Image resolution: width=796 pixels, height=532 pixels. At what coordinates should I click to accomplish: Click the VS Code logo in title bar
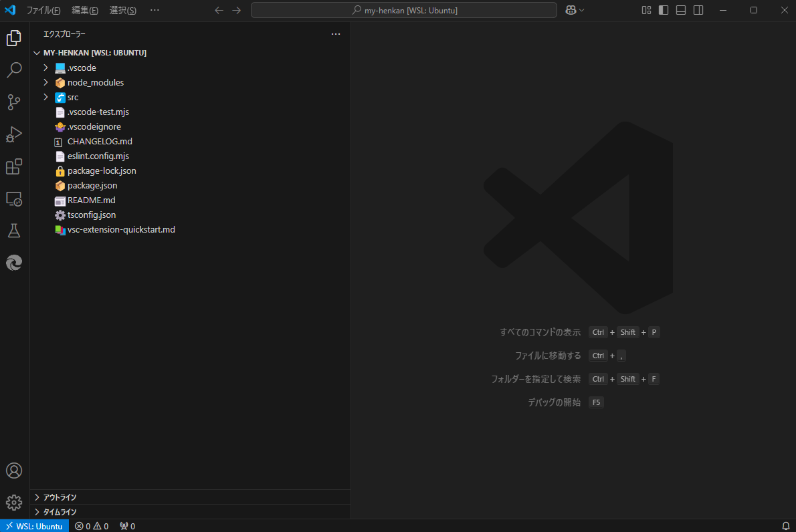[10, 10]
